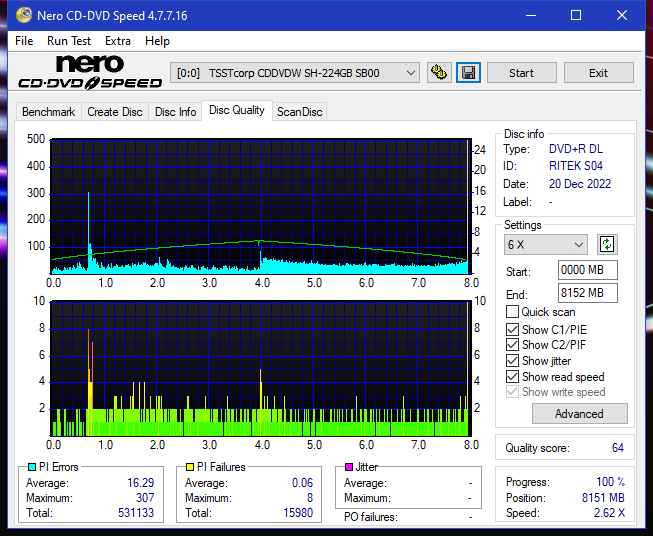This screenshot has height=536, width=653.
Task: Click PI Failures total 15980
Action: pyautogui.click(x=298, y=513)
